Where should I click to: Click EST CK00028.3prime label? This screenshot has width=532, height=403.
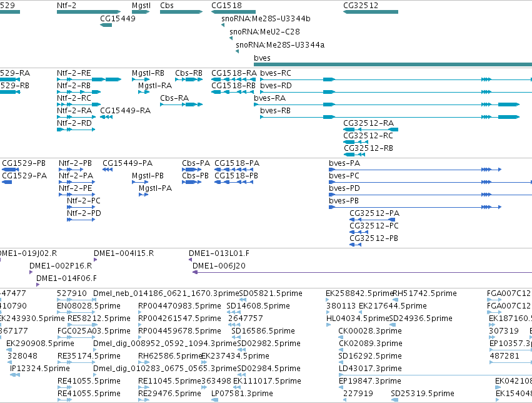click(x=370, y=331)
